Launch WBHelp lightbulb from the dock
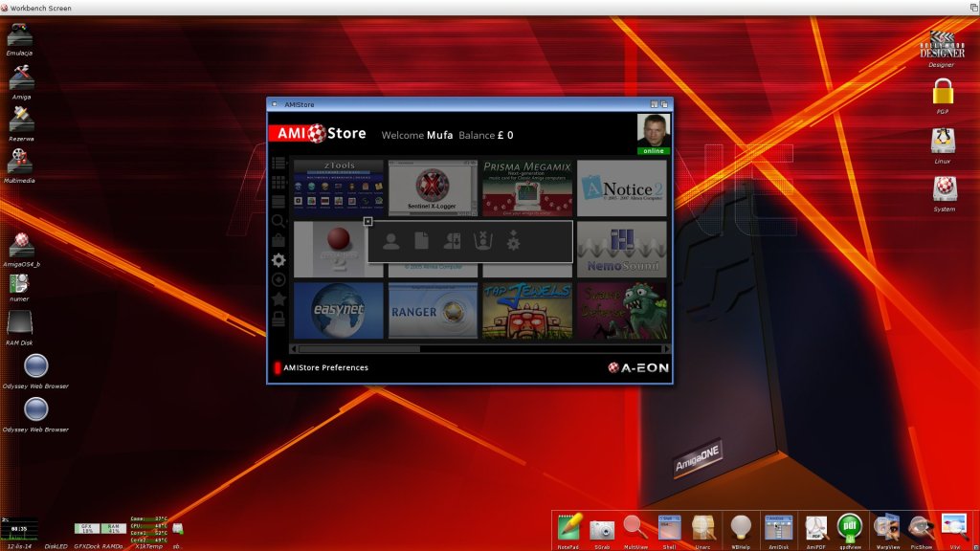The image size is (980, 551). tap(741, 530)
